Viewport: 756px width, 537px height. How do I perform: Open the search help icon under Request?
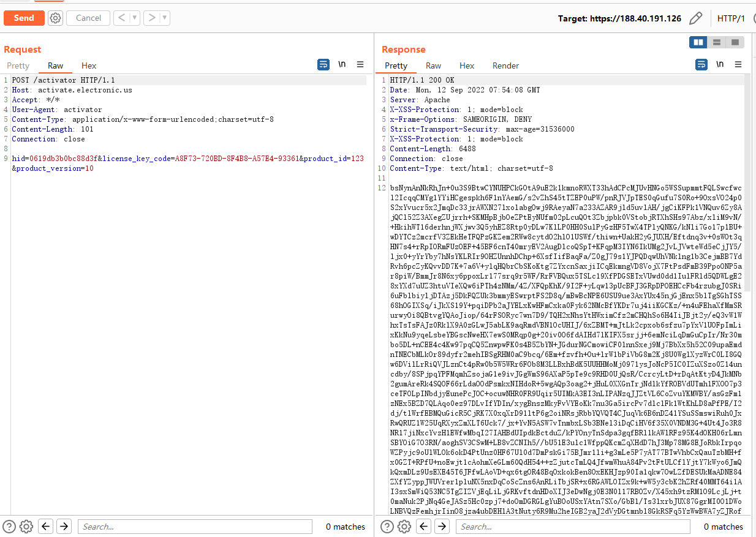point(9,526)
